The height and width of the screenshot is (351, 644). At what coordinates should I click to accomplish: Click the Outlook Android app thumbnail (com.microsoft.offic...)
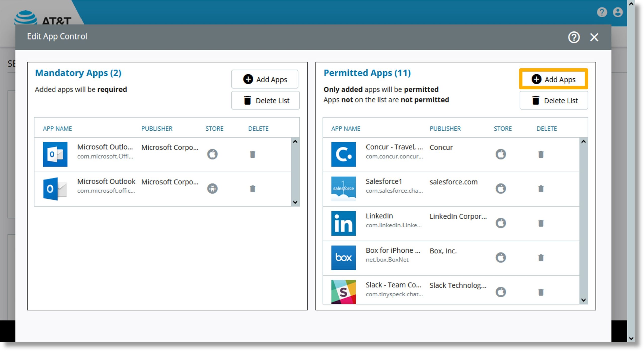coord(55,189)
